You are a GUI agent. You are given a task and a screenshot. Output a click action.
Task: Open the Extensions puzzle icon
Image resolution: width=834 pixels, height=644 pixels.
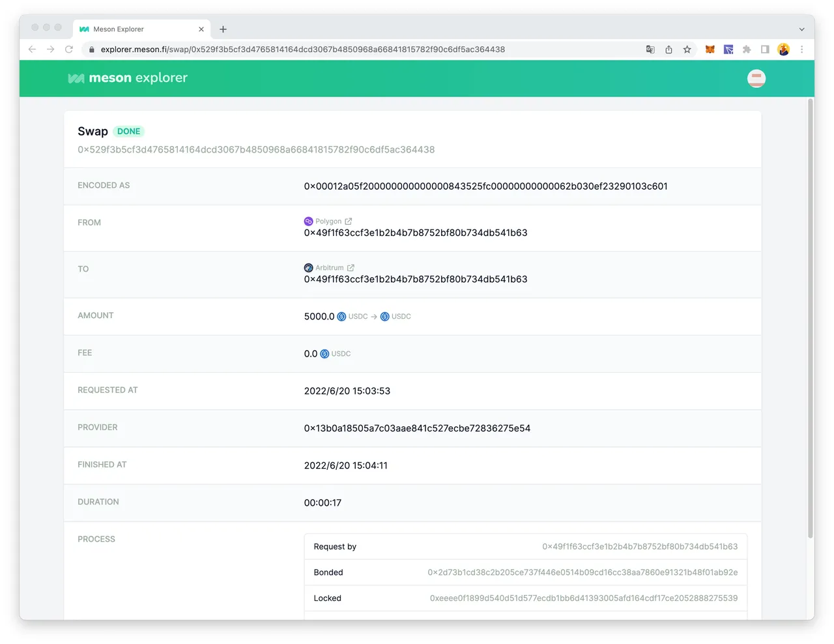pos(747,50)
